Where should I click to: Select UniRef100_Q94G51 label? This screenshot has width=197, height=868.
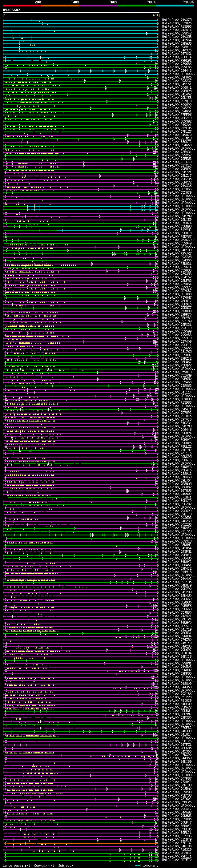(x=177, y=111)
